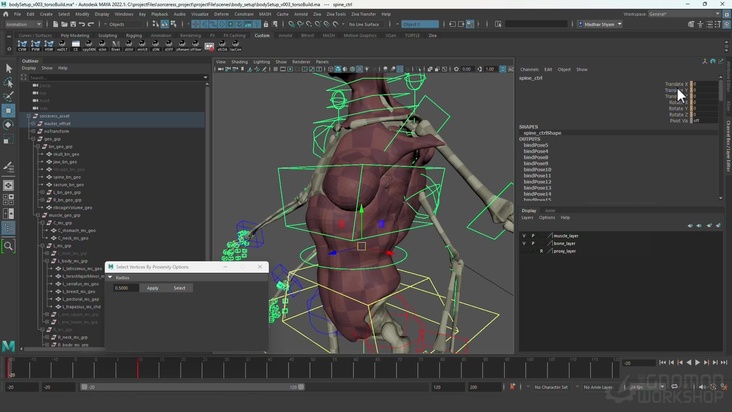The image size is (732, 412).
Task: Click the Radius value field 0.5000
Action: click(x=126, y=288)
